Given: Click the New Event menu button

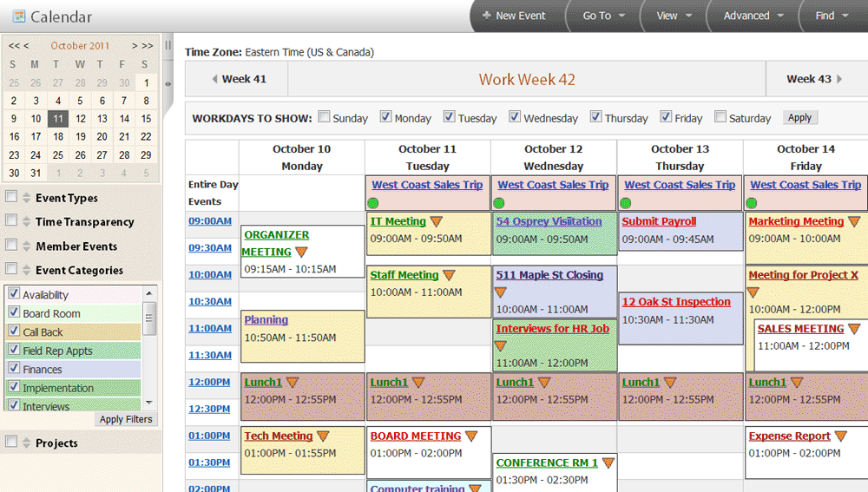Looking at the screenshot, I should pos(514,16).
